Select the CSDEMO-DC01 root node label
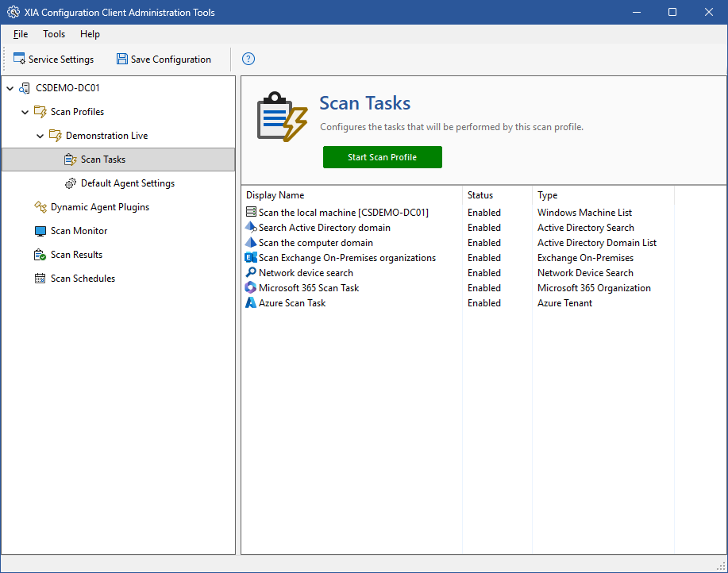 67,88
